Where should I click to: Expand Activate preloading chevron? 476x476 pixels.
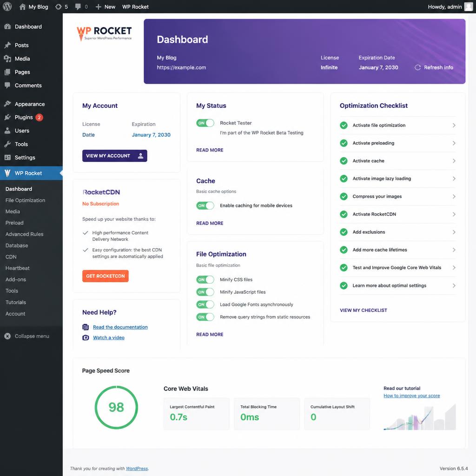[454, 143]
